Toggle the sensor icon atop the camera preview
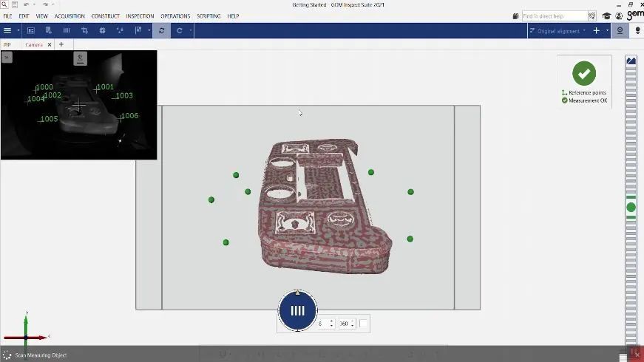This screenshot has height=362, width=644. [x=80, y=58]
